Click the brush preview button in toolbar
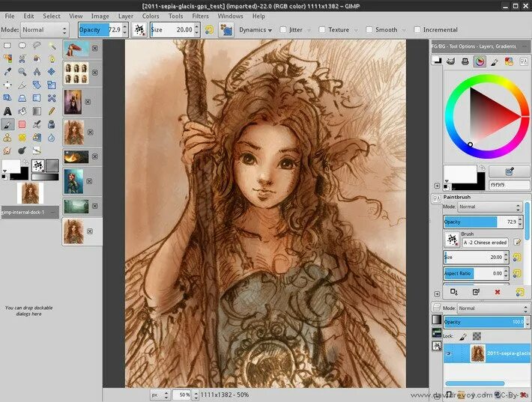The height and width of the screenshot is (402, 532). pyautogui.click(x=139, y=30)
